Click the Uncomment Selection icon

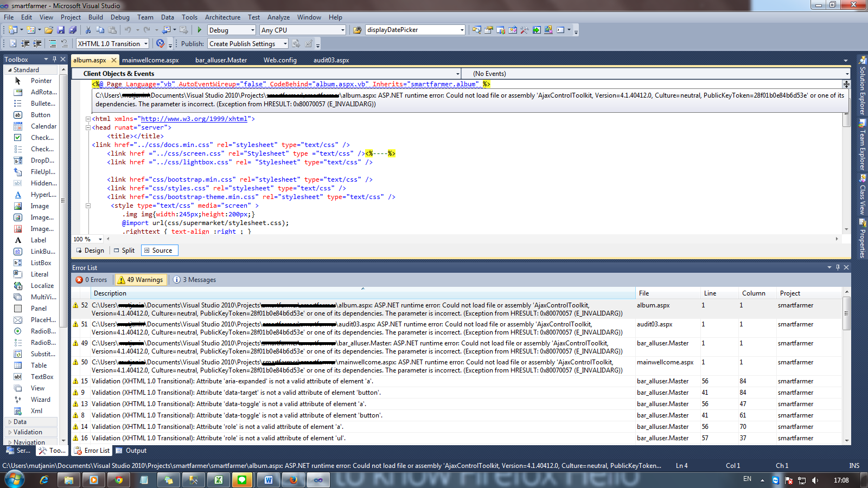pos(65,43)
